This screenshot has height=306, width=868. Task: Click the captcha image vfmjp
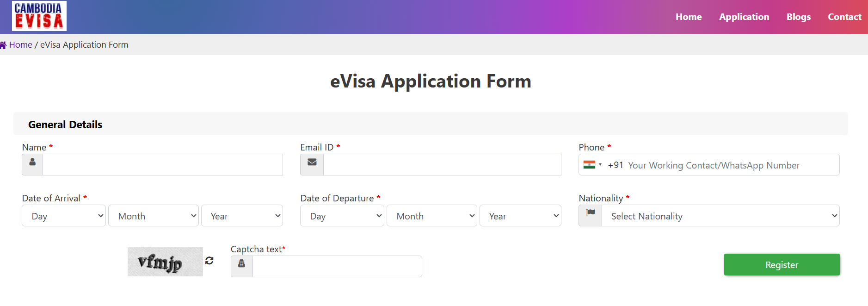pyautogui.click(x=165, y=262)
